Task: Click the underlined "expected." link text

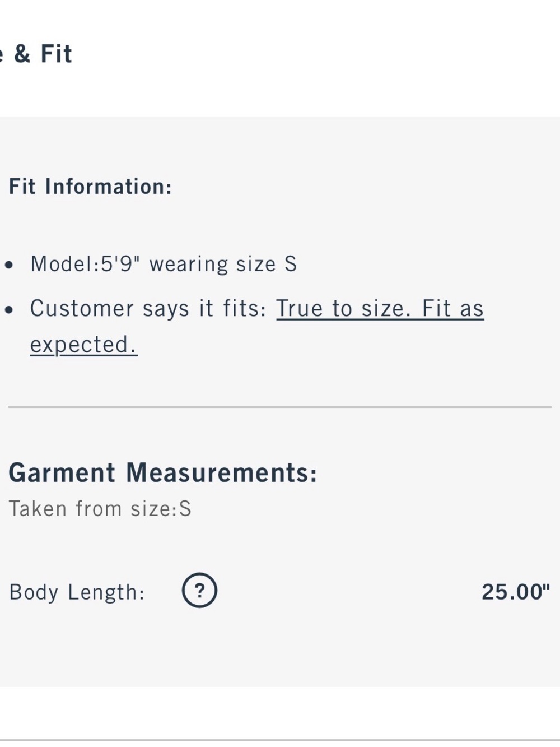Action: click(x=83, y=345)
